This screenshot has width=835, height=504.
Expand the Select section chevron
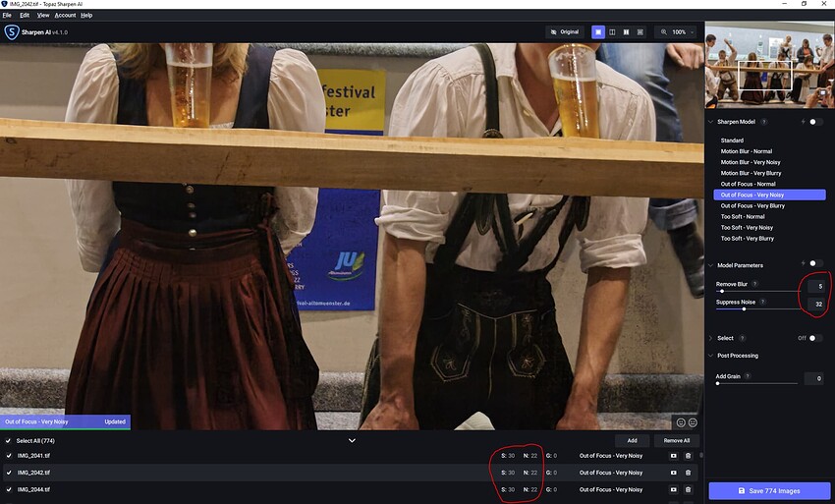tap(710, 338)
